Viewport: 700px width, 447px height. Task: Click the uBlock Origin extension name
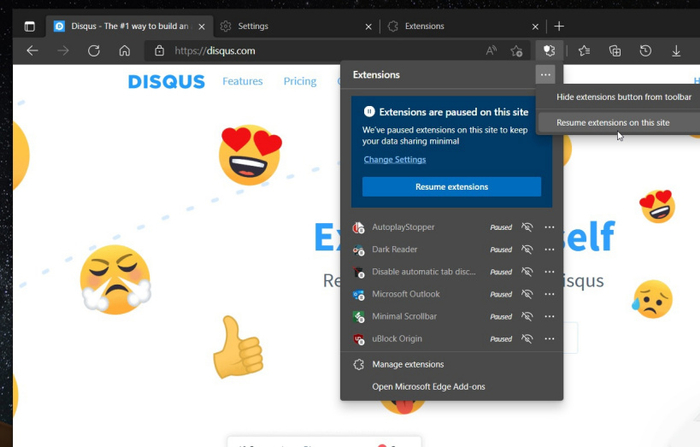[x=397, y=339]
